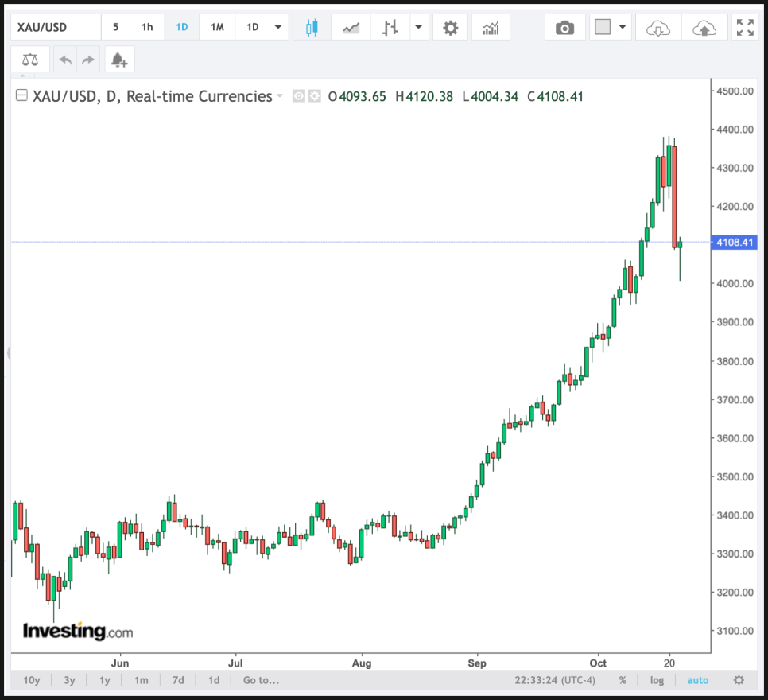Open the bar style dropdown arrow
The width and height of the screenshot is (768, 700).
[x=417, y=28]
